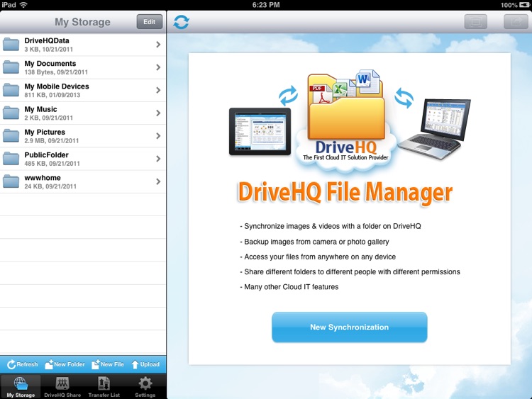Expand My Pictures with its chevron
Image resolution: width=532 pixels, height=399 pixels.
158,136
